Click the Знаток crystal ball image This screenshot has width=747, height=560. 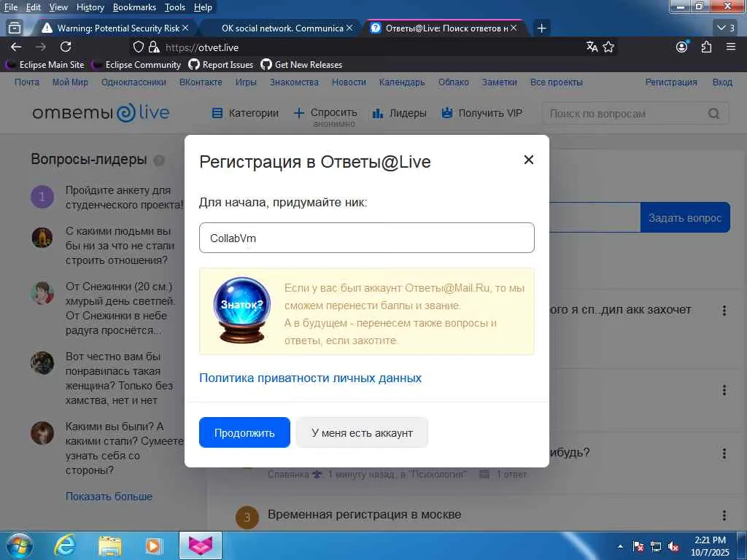[x=242, y=310]
